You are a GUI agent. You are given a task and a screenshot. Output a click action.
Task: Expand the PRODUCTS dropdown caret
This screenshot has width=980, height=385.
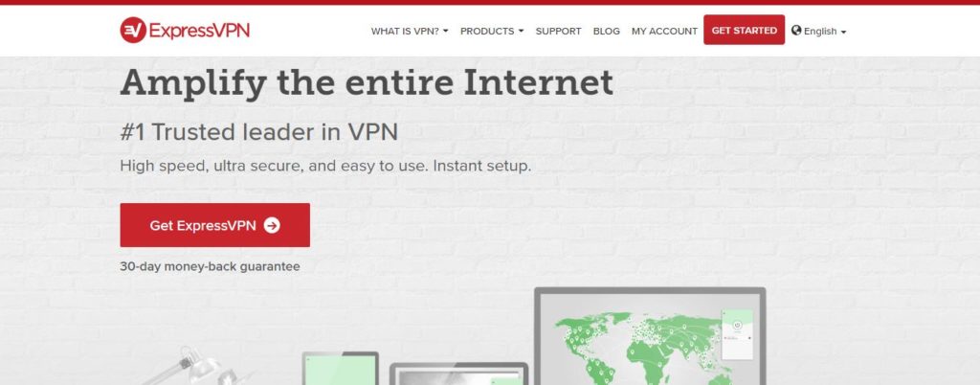[522, 32]
